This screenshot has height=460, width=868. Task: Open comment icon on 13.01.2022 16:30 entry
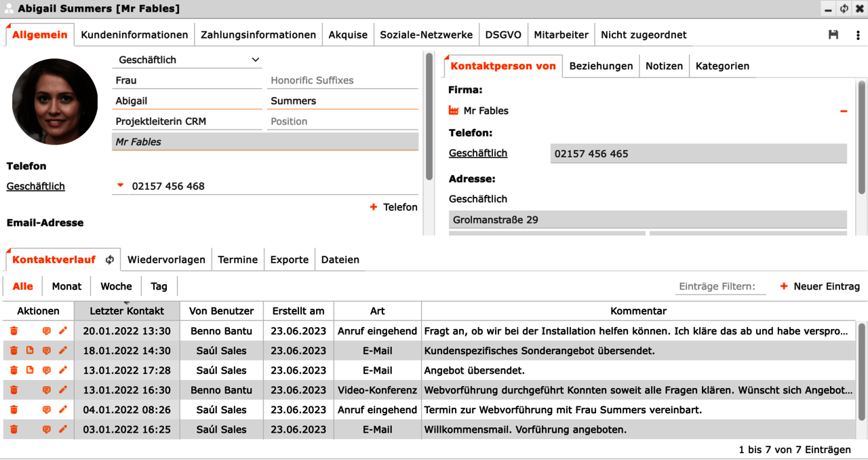coord(47,390)
